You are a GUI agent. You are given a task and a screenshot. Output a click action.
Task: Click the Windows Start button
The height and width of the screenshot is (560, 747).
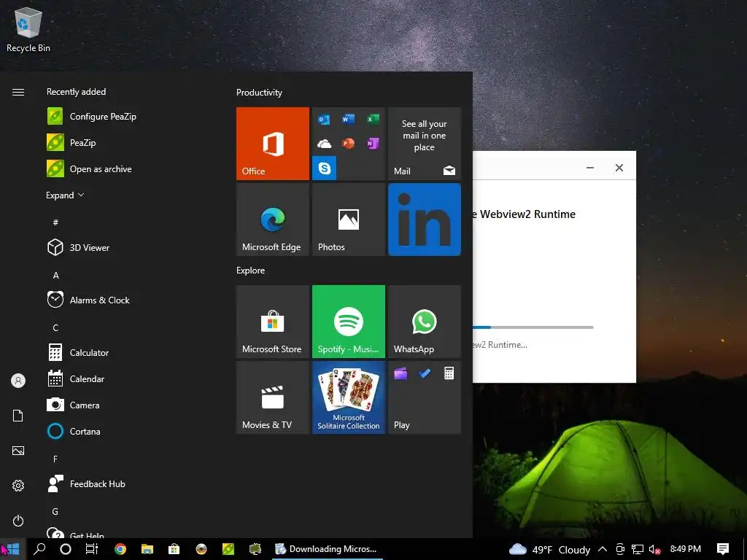[12, 549]
